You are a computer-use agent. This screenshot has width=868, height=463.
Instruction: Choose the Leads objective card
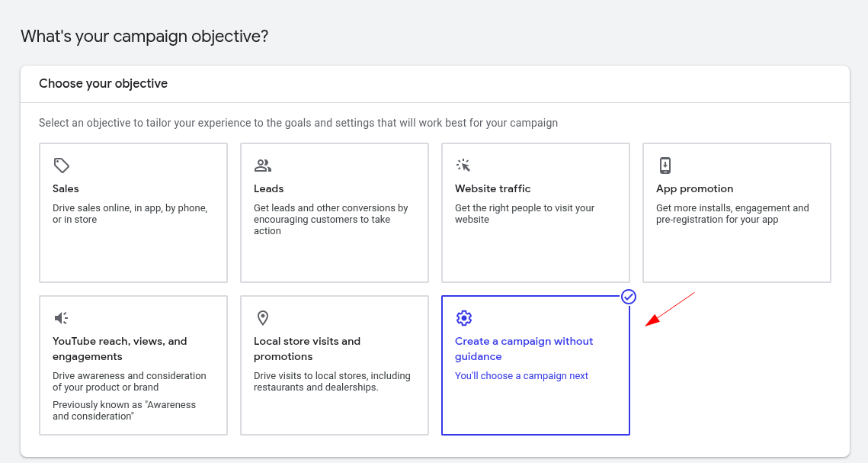click(335, 213)
